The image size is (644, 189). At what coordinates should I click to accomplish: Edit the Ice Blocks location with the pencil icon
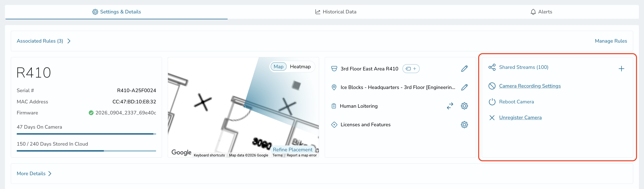click(464, 87)
